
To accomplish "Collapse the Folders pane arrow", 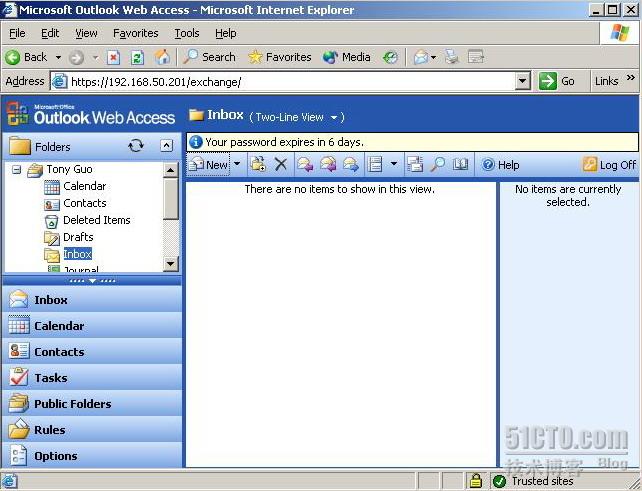I will click(x=166, y=145).
